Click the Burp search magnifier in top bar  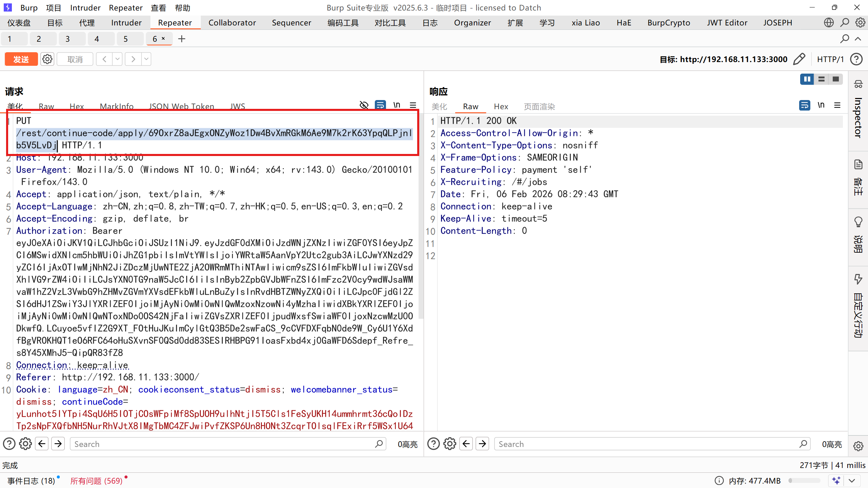pos(844,23)
